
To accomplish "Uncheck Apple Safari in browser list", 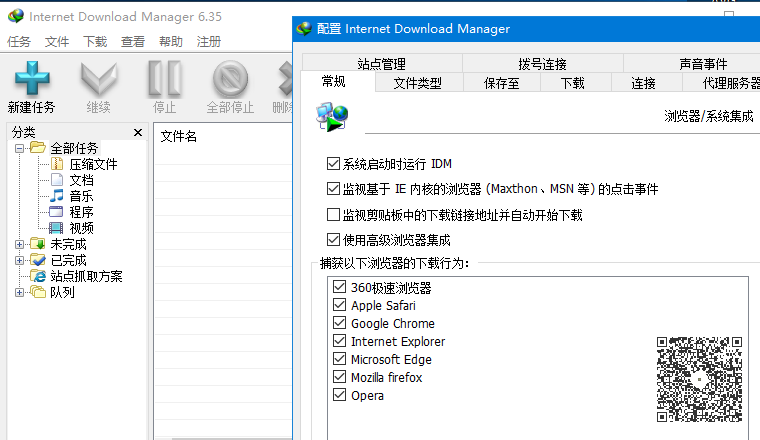I will tap(339, 305).
